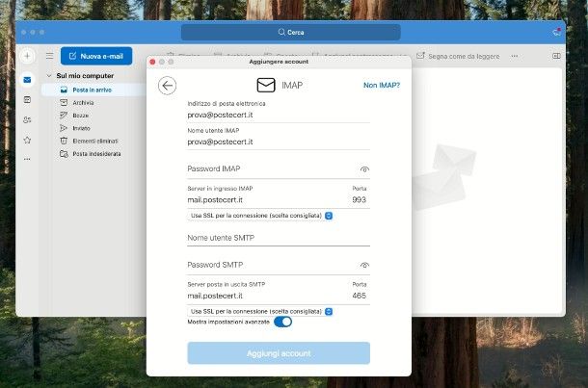Open the Calendar view in Outlook sidebar

click(27, 99)
